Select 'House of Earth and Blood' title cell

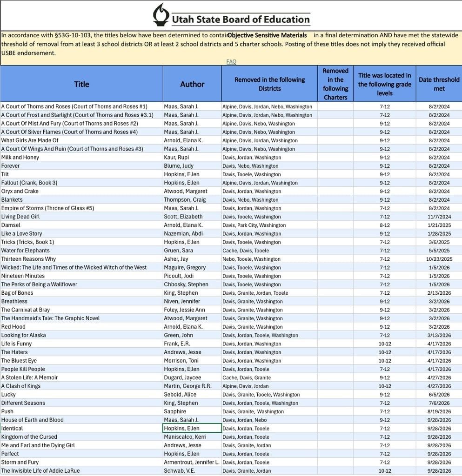[81, 420]
